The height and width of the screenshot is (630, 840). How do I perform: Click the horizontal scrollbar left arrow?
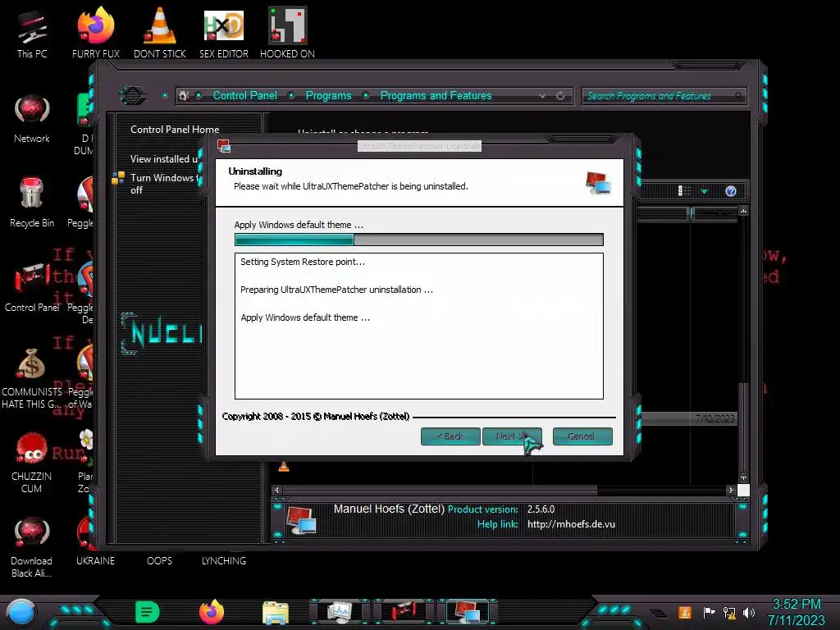point(276,490)
